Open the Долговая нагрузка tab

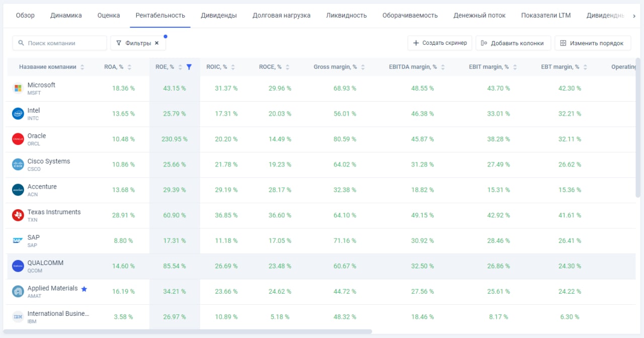tap(281, 15)
